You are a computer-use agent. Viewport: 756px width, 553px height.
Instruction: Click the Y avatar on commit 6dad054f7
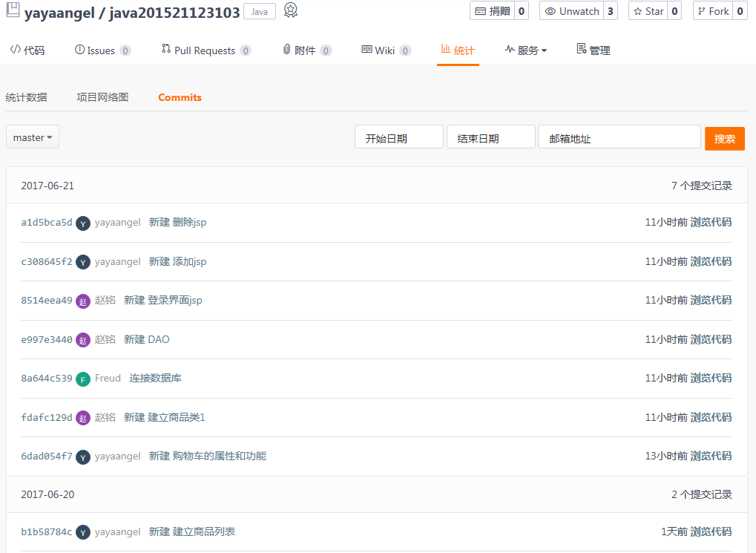click(83, 457)
